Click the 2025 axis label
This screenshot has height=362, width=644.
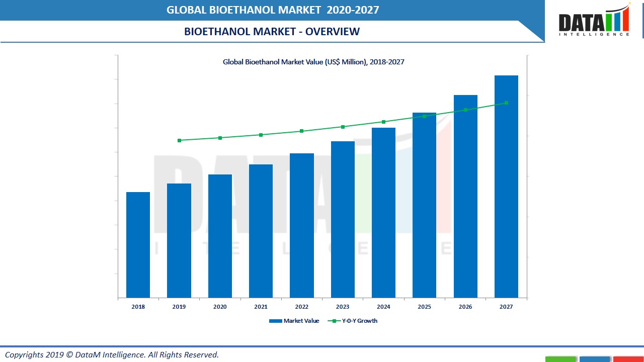click(x=424, y=307)
